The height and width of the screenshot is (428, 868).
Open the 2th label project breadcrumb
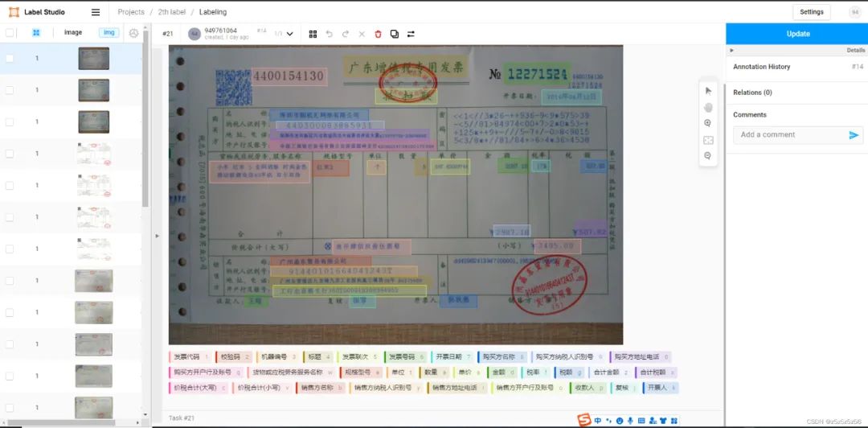point(172,12)
